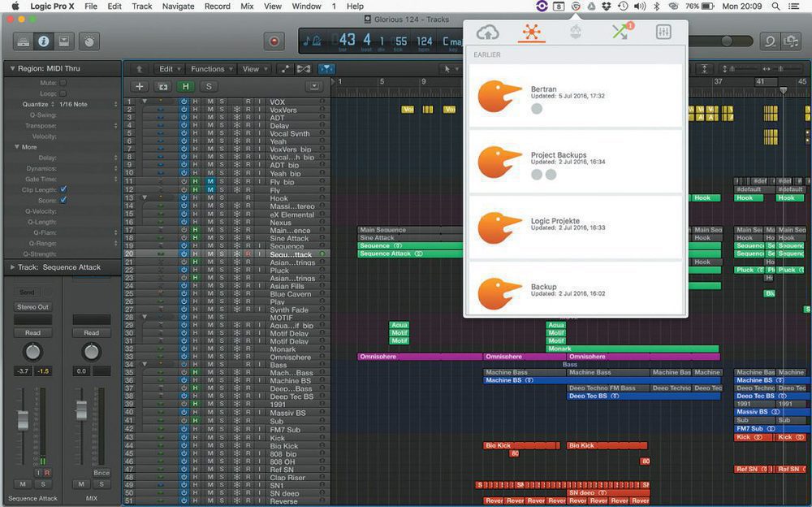The image size is (812, 507).
Task: Open the File menu
Action: 91,6
